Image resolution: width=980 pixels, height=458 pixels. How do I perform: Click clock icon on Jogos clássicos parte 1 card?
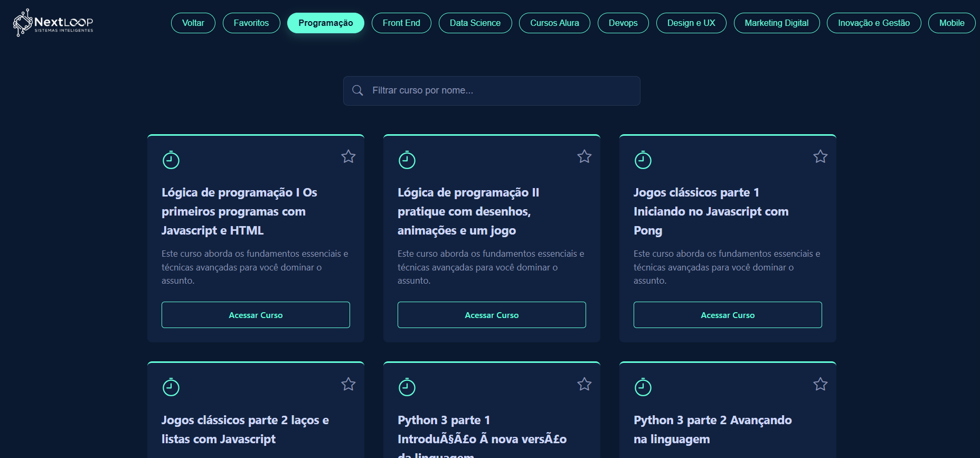pyautogui.click(x=643, y=160)
